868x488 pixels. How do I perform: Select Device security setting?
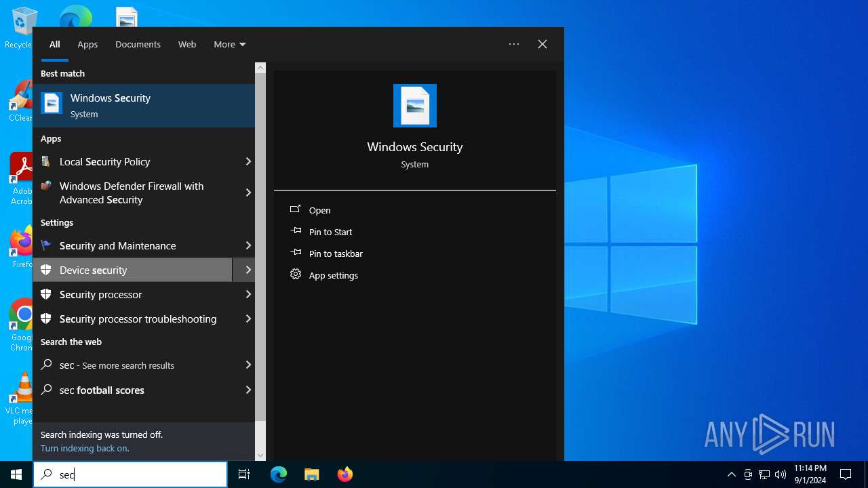tap(133, 270)
